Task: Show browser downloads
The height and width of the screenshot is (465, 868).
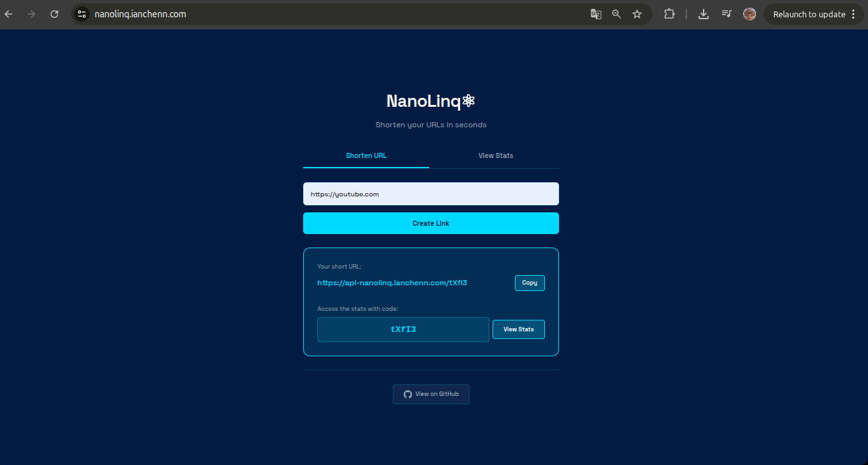Action: 704,14
